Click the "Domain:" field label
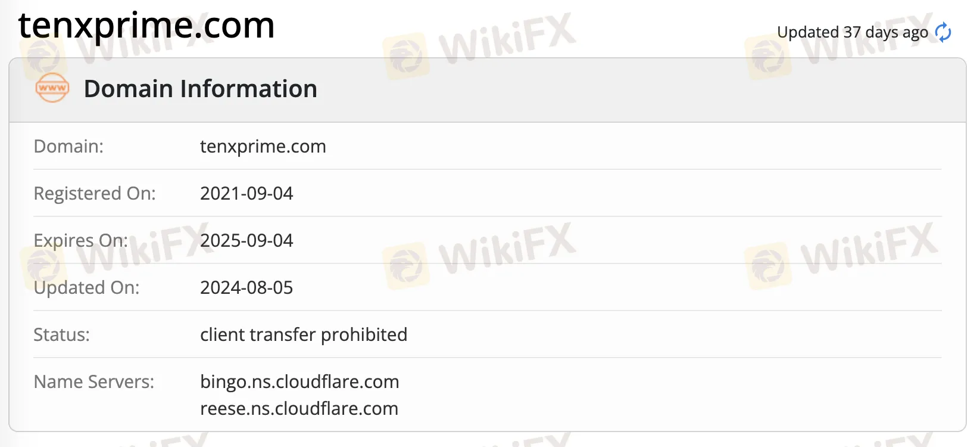This screenshot has width=980, height=447. click(68, 147)
